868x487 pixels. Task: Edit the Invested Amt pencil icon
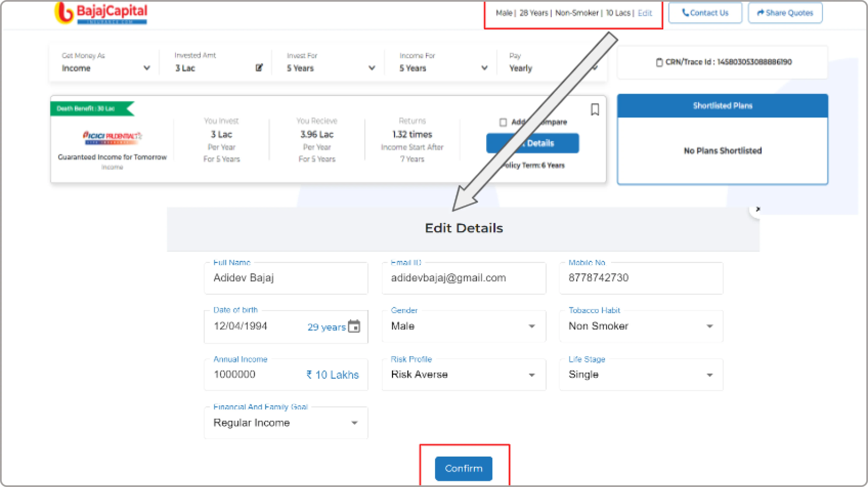259,68
